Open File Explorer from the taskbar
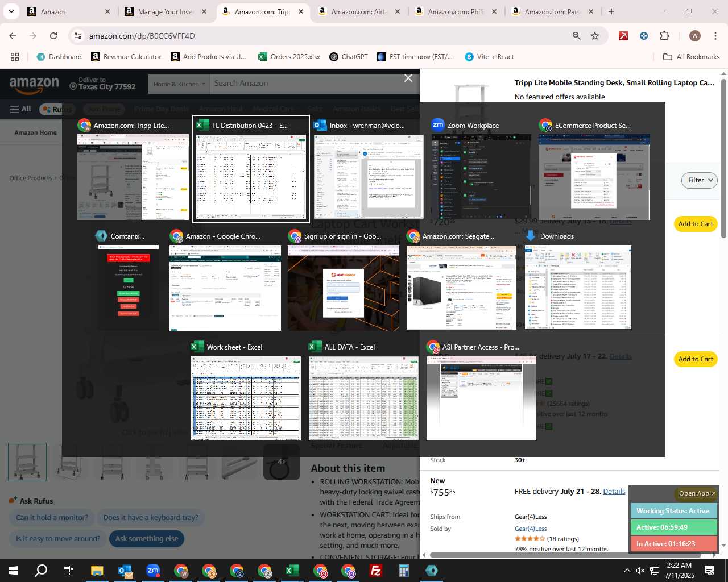This screenshot has width=728, height=582. tap(97, 571)
